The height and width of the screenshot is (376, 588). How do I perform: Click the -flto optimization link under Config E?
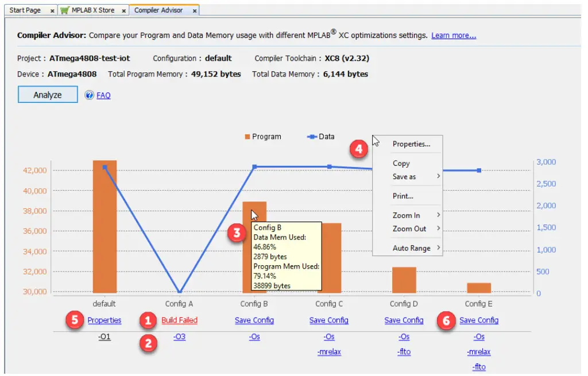pyautogui.click(x=479, y=367)
